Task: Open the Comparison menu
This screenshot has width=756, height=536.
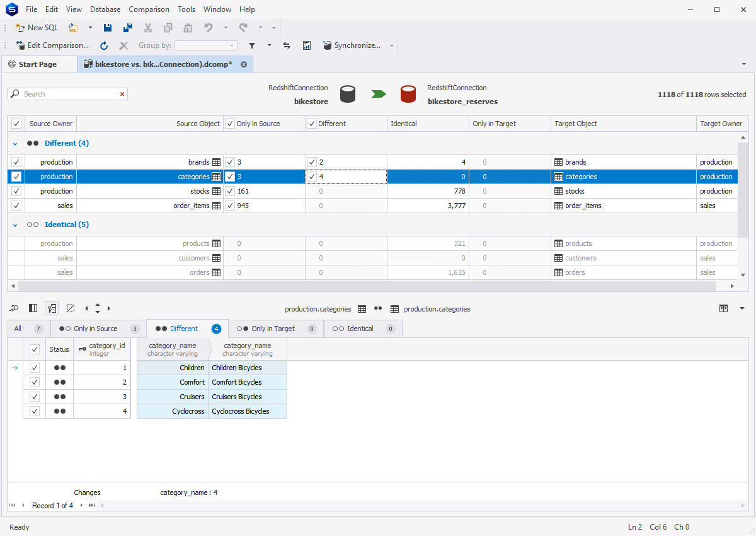Action: tap(149, 9)
